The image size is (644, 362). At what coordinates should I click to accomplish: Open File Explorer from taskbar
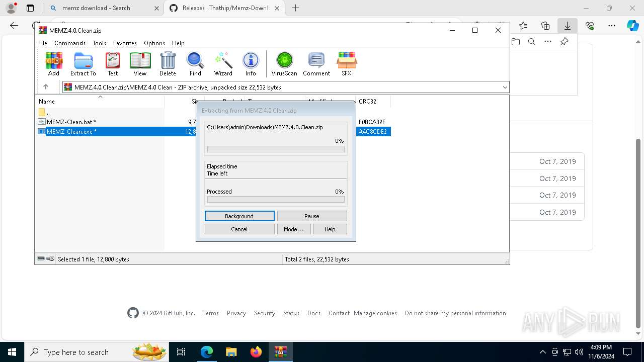(x=231, y=352)
